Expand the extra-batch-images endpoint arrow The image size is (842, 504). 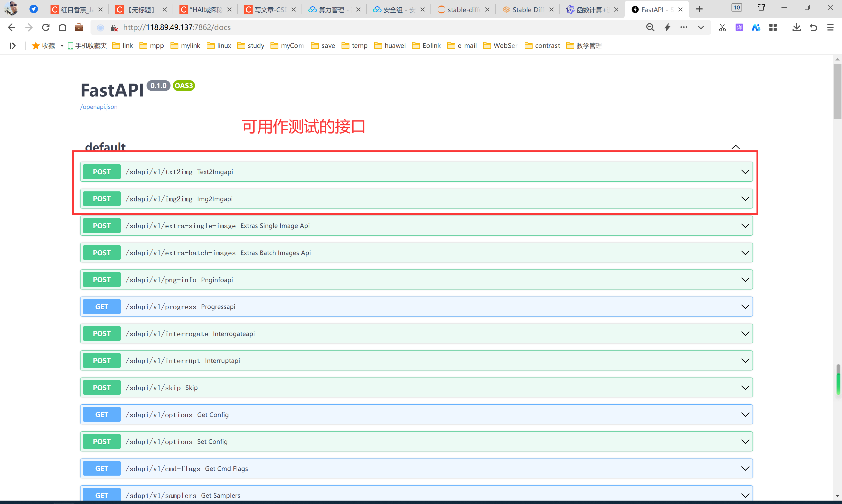[745, 253]
